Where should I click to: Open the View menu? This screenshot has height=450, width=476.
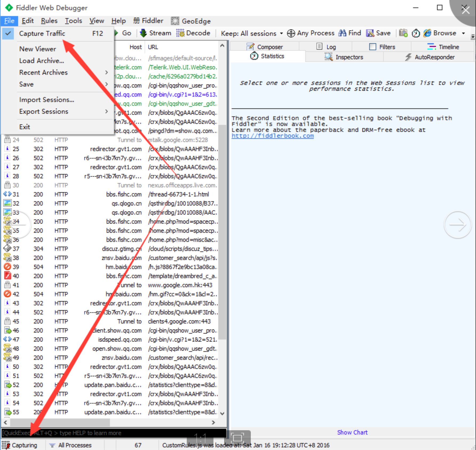point(97,21)
